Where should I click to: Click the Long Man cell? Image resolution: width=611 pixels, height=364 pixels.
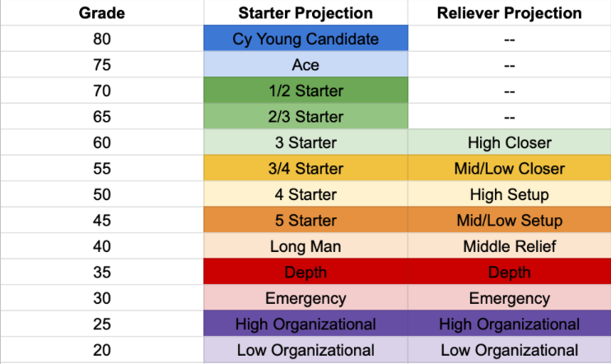coord(305,246)
